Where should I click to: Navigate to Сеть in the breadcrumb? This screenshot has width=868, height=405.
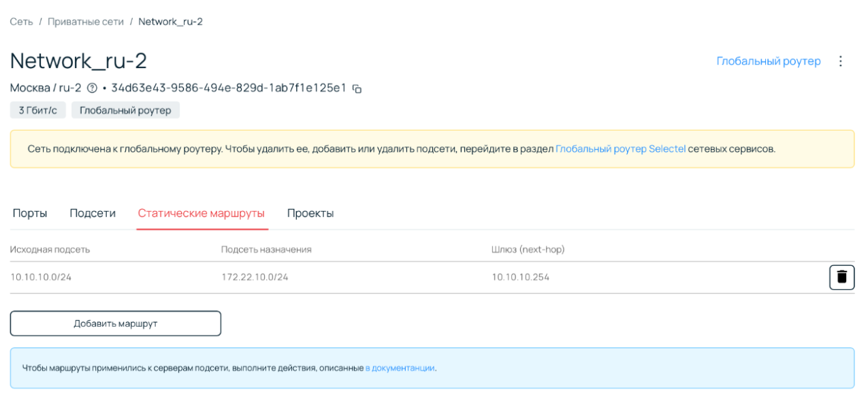point(21,22)
